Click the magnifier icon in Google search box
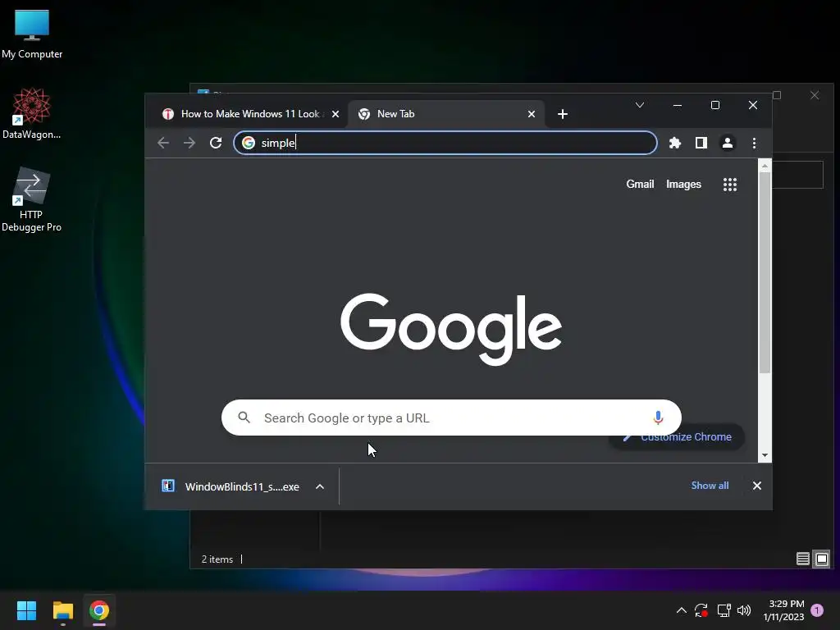This screenshot has width=840, height=630. coord(244,418)
